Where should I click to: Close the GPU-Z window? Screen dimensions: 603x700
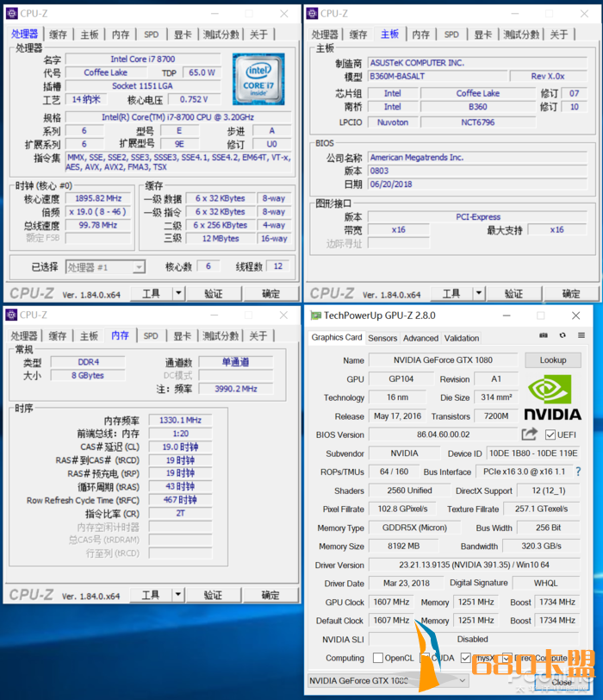[x=575, y=316]
